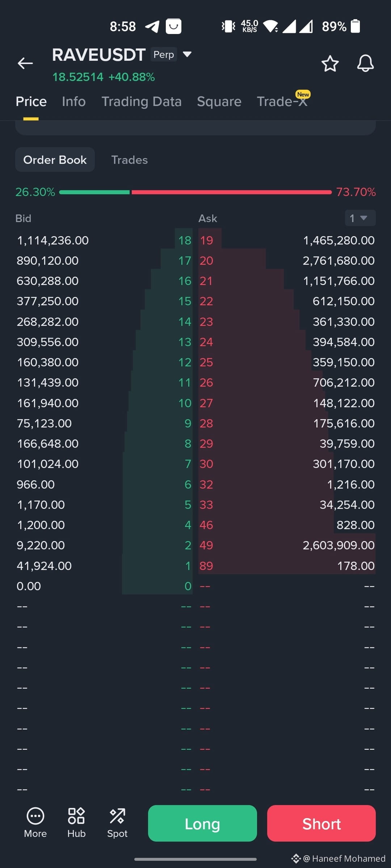Screen dimensions: 391x868
Task: Tap bid quantity 75,123.00
Action: point(44,424)
